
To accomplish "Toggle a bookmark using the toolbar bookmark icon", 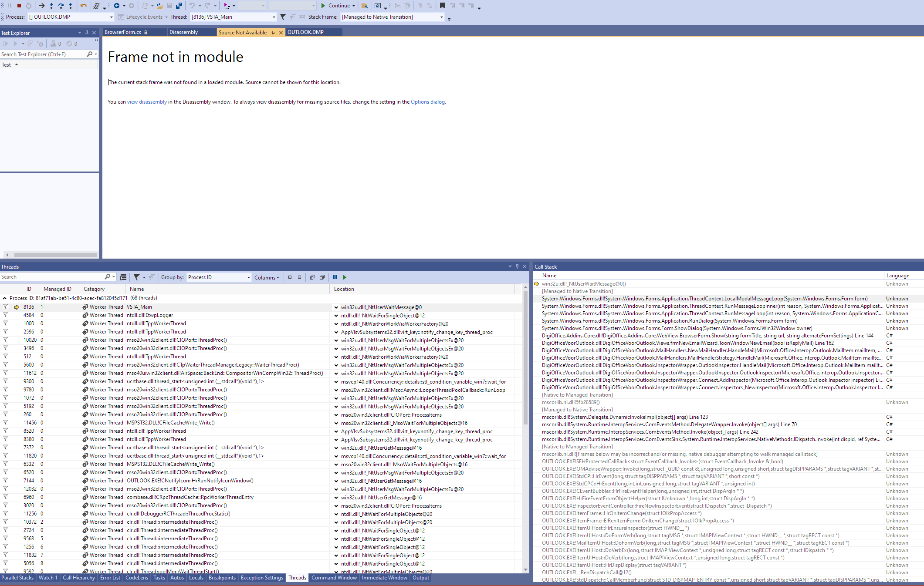I will tap(442, 6).
